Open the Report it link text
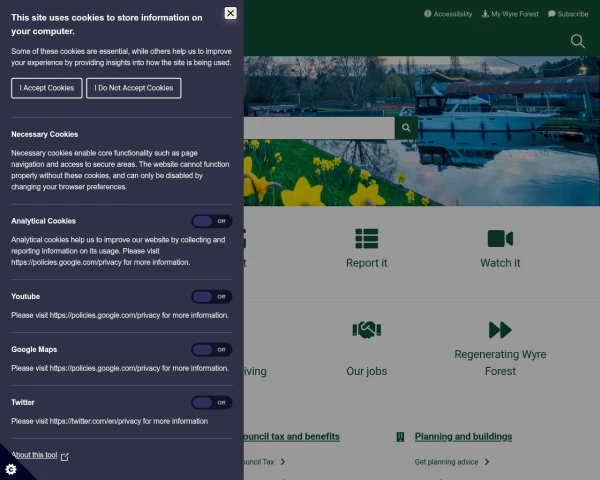 367,263
